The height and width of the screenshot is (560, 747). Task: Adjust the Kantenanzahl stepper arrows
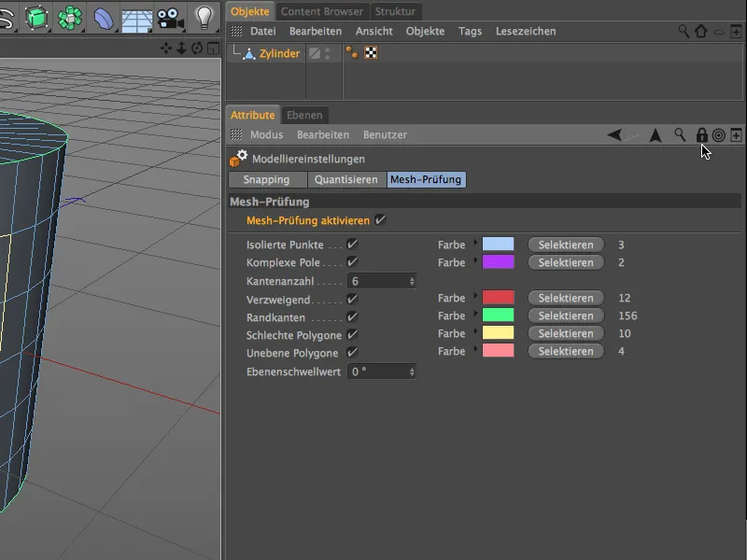(x=412, y=282)
